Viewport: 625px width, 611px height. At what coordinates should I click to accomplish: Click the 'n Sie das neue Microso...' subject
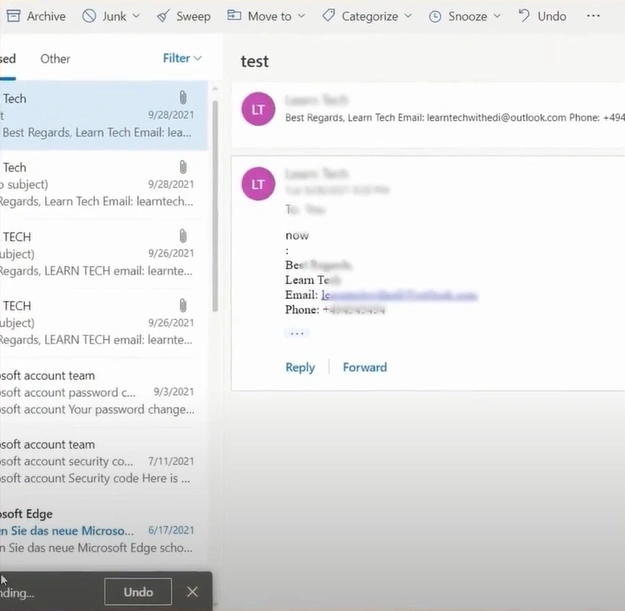coord(67,531)
